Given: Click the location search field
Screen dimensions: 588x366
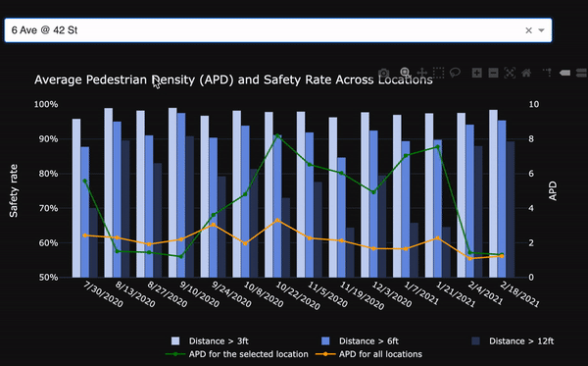Looking at the screenshot, I should (263, 30).
